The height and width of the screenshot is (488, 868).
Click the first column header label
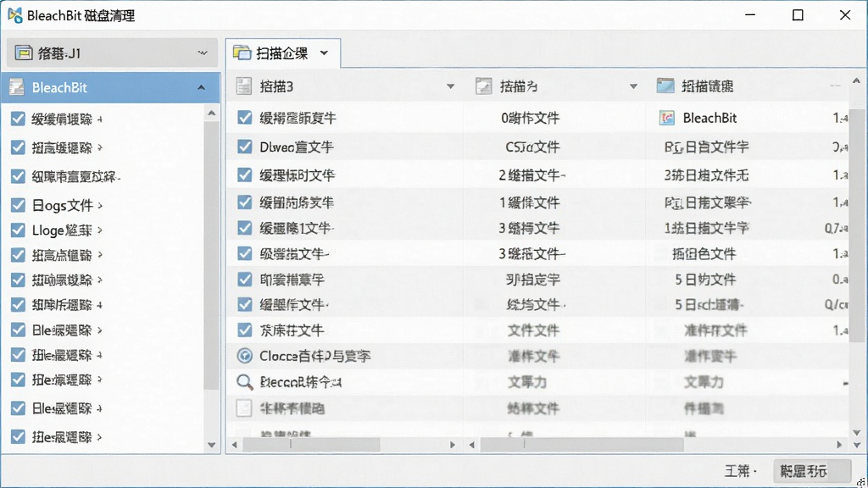[x=276, y=86]
